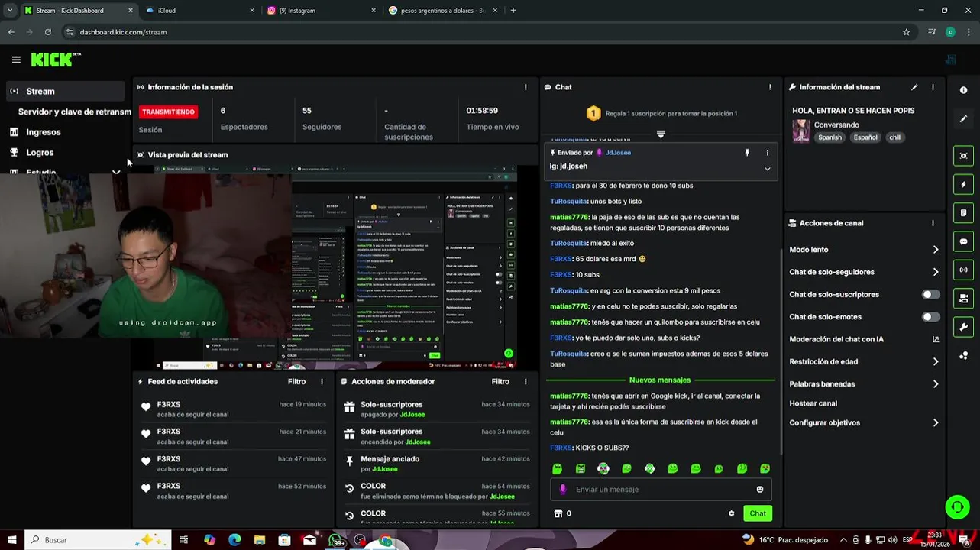The image size is (980, 550).
Task: Unpin the pinned chat message
Action: (747, 153)
